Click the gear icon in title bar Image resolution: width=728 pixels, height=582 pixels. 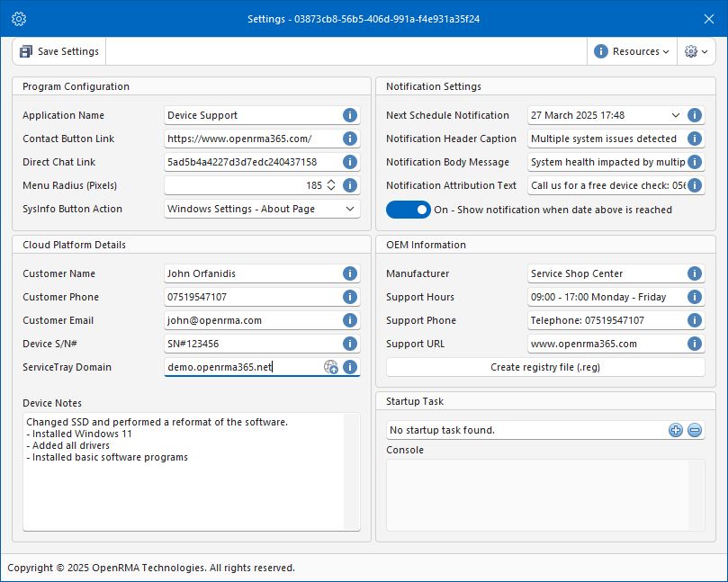click(x=19, y=19)
